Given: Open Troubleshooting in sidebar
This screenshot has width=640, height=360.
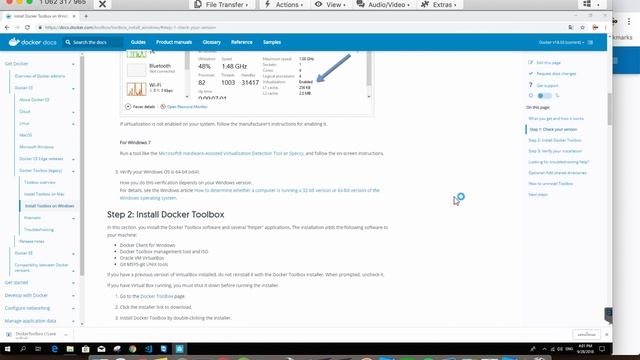Looking at the screenshot, I should pyautogui.click(x=39, y=230).
